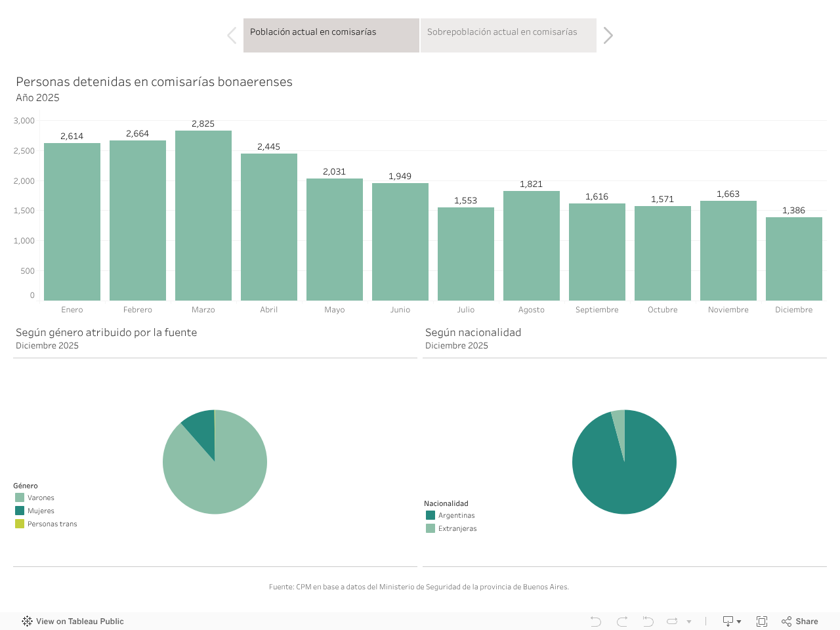Select the Marzo bar in chart

[x=203, y=215]
